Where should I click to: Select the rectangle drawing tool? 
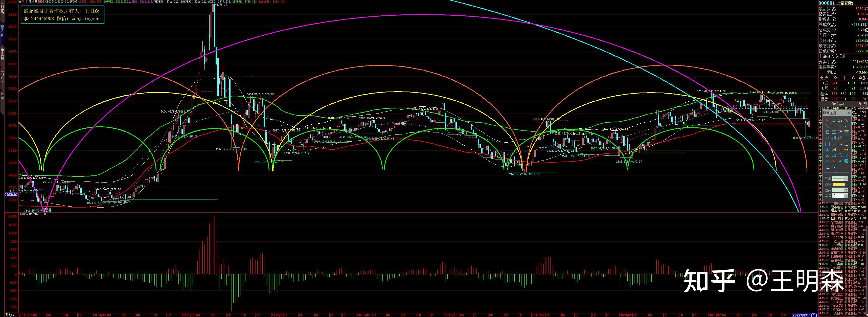click(x=834, y=155)
